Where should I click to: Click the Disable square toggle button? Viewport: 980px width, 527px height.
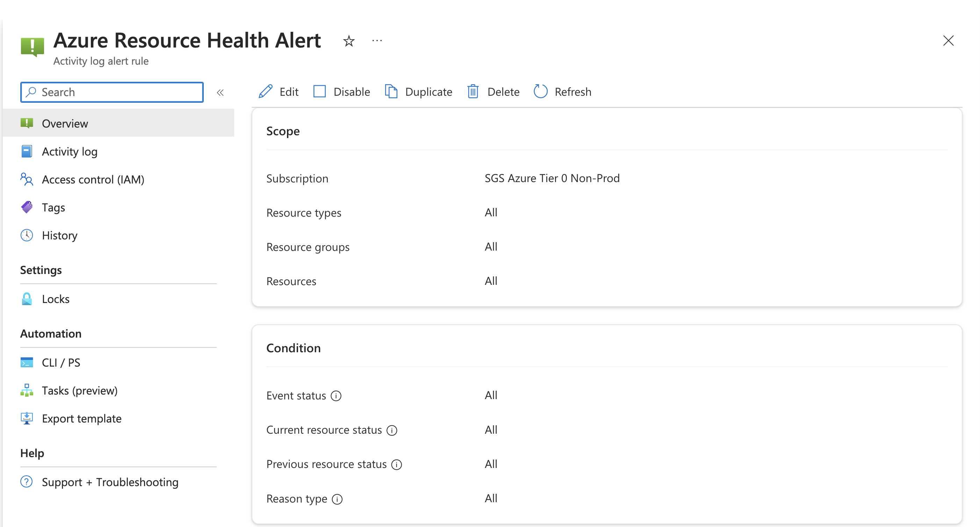[x=319, y=92]
